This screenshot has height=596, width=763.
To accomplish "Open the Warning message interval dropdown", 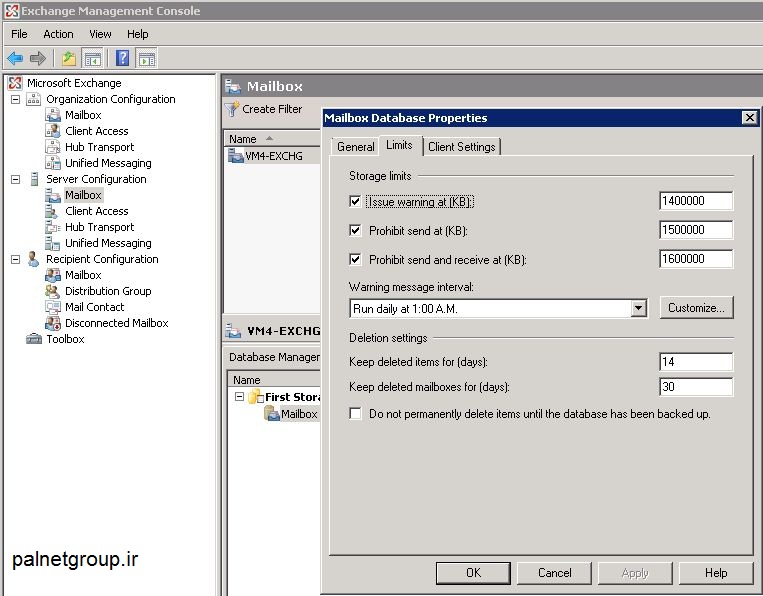I will pyautogui.click(x=638, y=308).
